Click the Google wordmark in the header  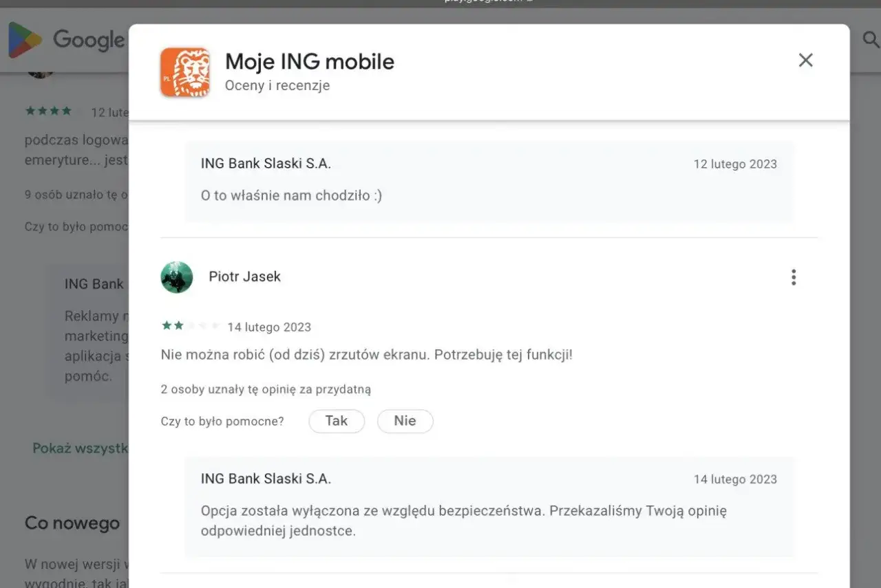click(x=89, y=40)
